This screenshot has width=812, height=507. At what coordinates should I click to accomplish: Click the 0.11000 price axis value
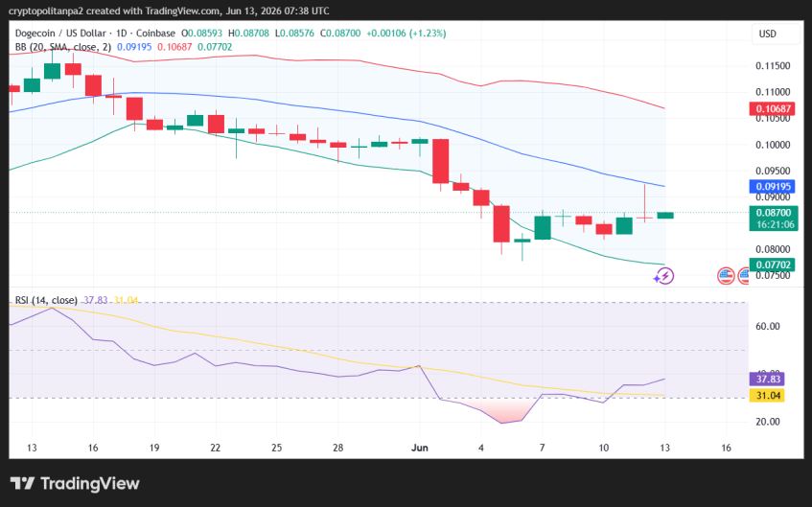click(773, 92)
